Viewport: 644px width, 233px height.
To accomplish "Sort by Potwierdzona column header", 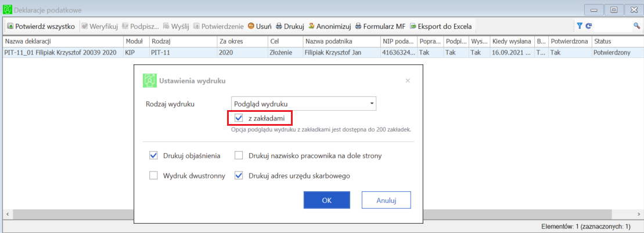I will 570,41.
